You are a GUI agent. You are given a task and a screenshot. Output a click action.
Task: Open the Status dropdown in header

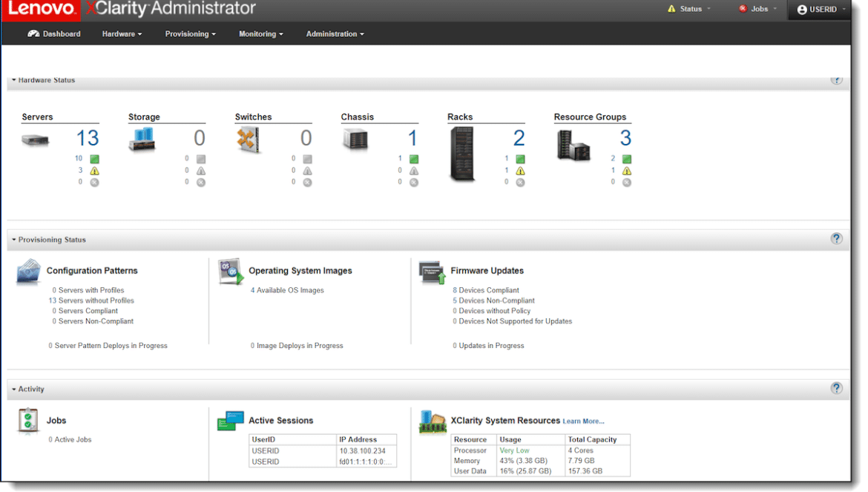(x=689, y=9)
